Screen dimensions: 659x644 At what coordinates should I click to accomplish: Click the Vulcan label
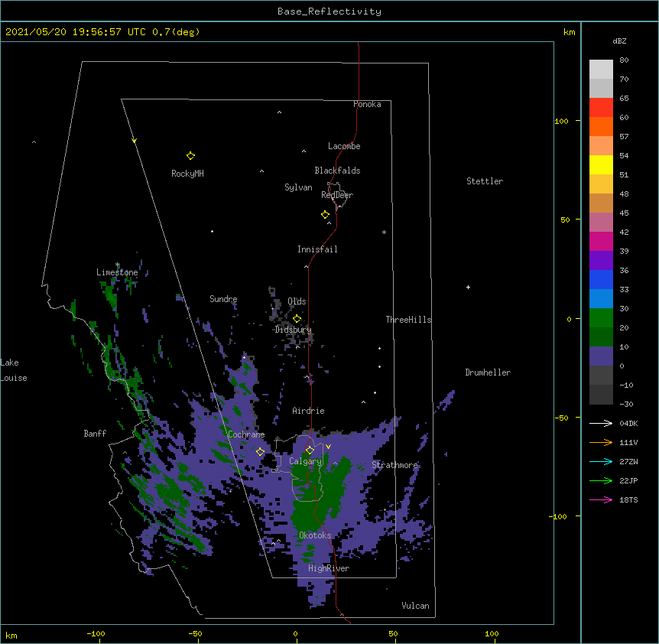click(415, 606)
